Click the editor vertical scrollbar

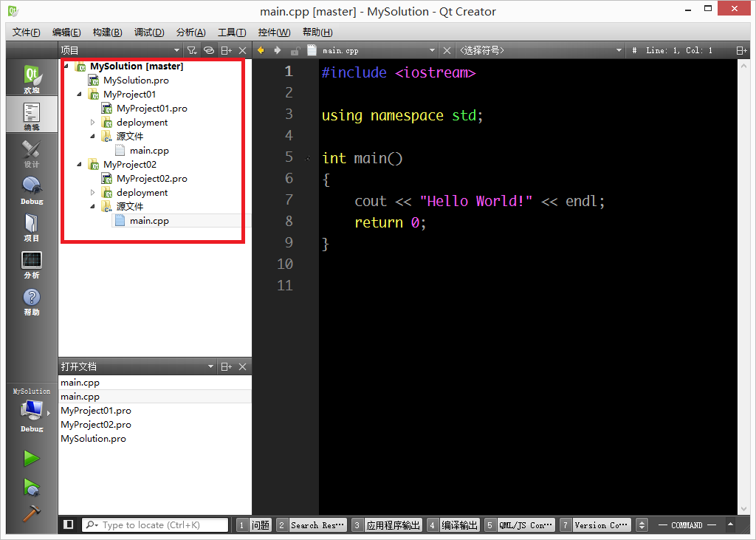click(743, 287)
